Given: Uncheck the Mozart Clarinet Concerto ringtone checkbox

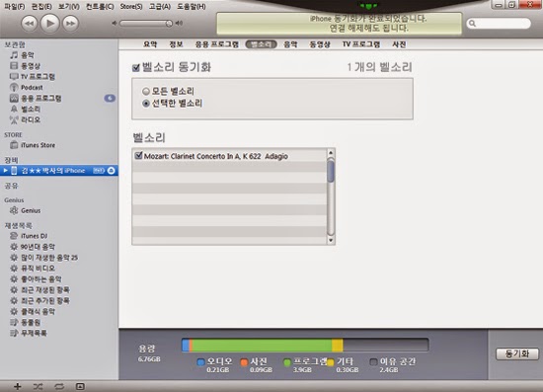Looking at the screenshot, I should 138,155.
